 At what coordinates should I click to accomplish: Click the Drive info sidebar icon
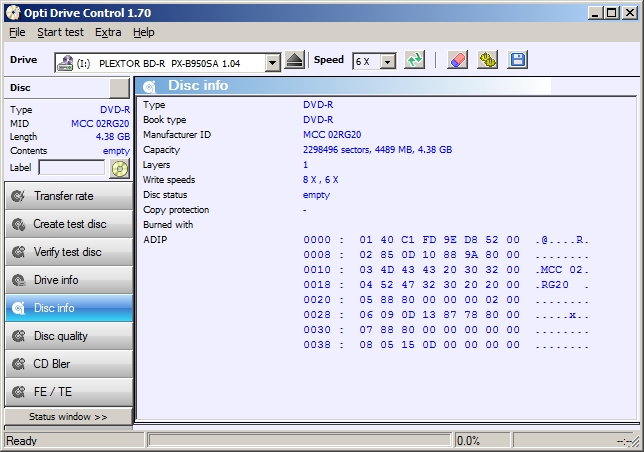tap(18, 280)
